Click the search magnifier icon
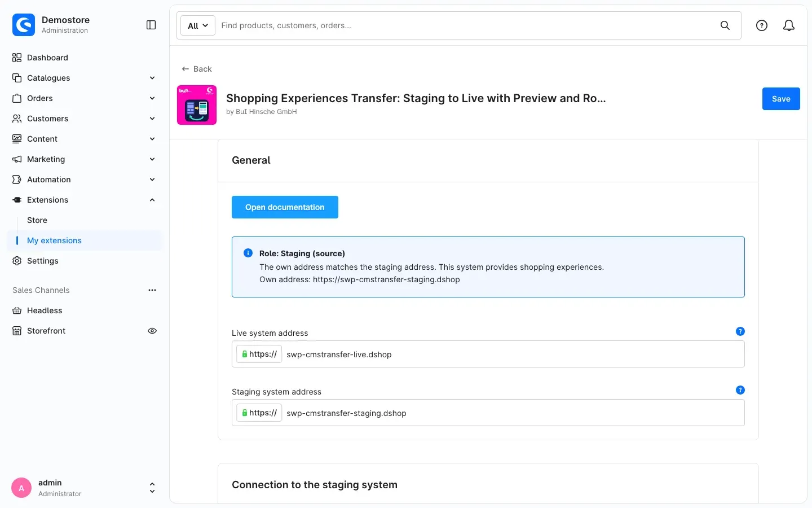 (x=725, y=25)
